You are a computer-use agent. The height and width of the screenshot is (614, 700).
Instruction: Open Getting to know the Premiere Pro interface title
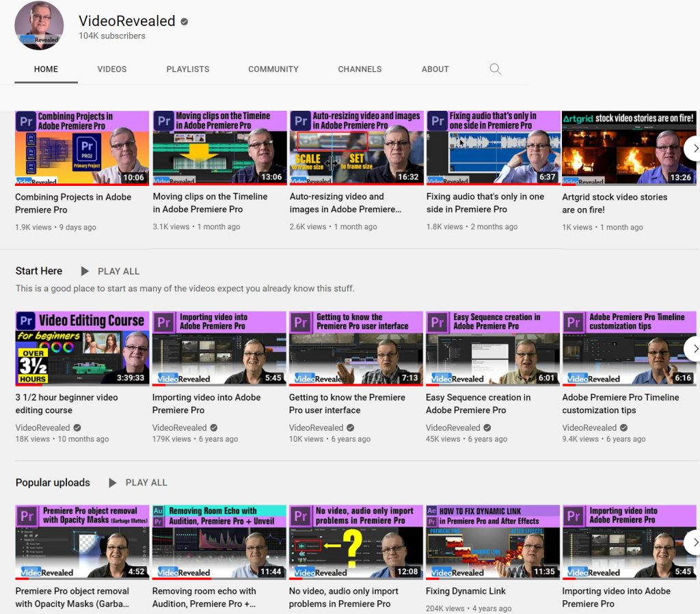tap(347, 403)
